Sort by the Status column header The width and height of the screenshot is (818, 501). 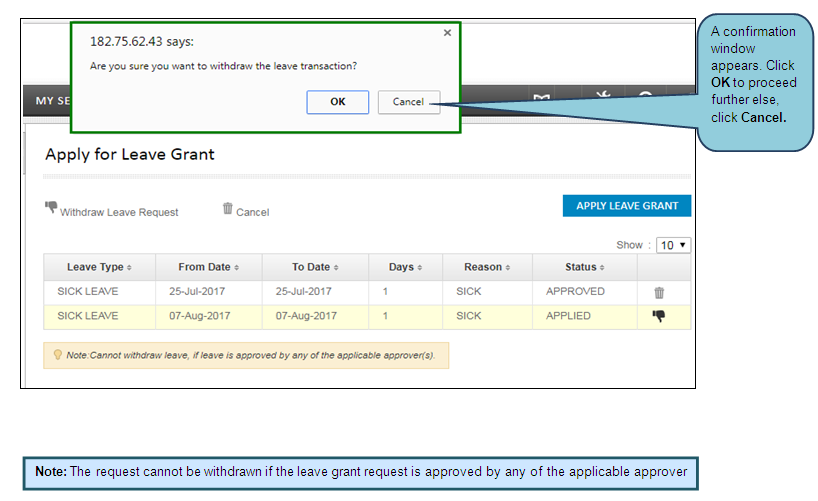click(585, 267)
